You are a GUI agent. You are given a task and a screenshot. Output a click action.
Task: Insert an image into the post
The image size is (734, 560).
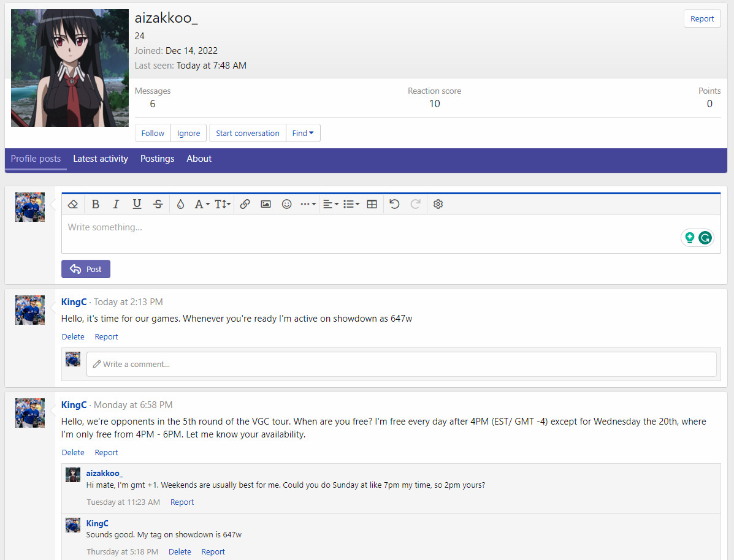point(266,204)
